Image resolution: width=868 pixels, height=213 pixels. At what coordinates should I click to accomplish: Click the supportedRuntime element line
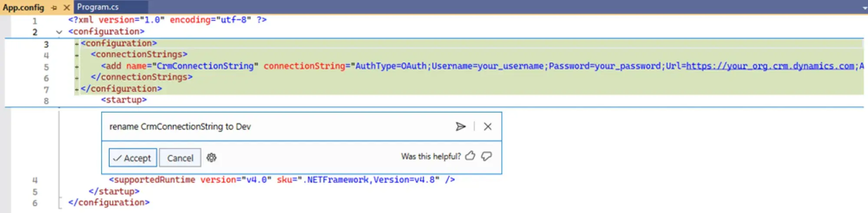click(282, 180)
